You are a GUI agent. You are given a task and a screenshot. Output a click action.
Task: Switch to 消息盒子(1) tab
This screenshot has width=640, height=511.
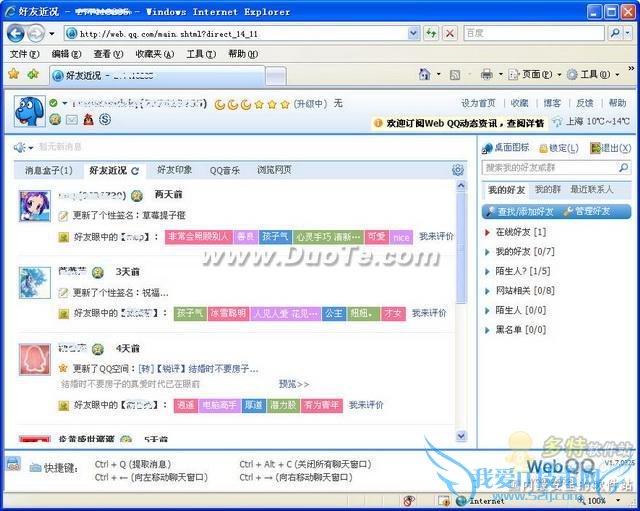[x=49, y=170]
